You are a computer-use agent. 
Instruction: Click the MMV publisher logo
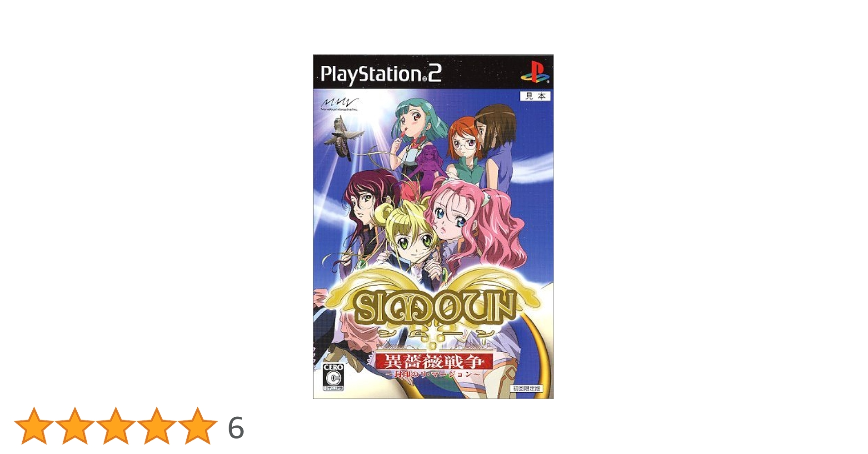pyautogui.click(x=339, y=104)
